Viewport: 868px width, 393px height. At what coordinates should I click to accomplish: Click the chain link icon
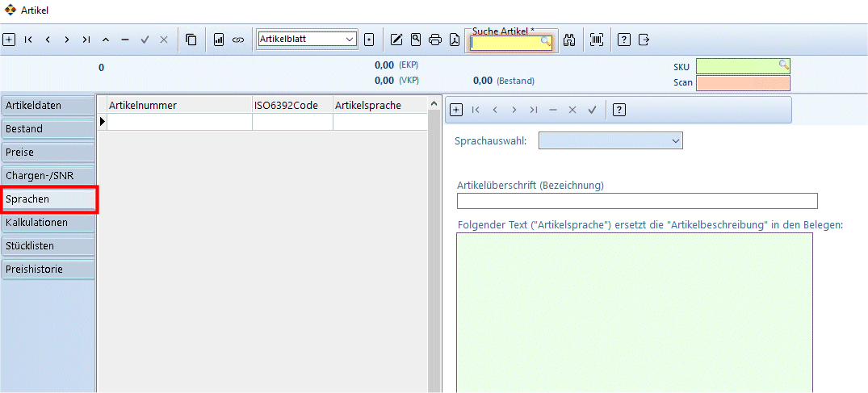[238, 40]
